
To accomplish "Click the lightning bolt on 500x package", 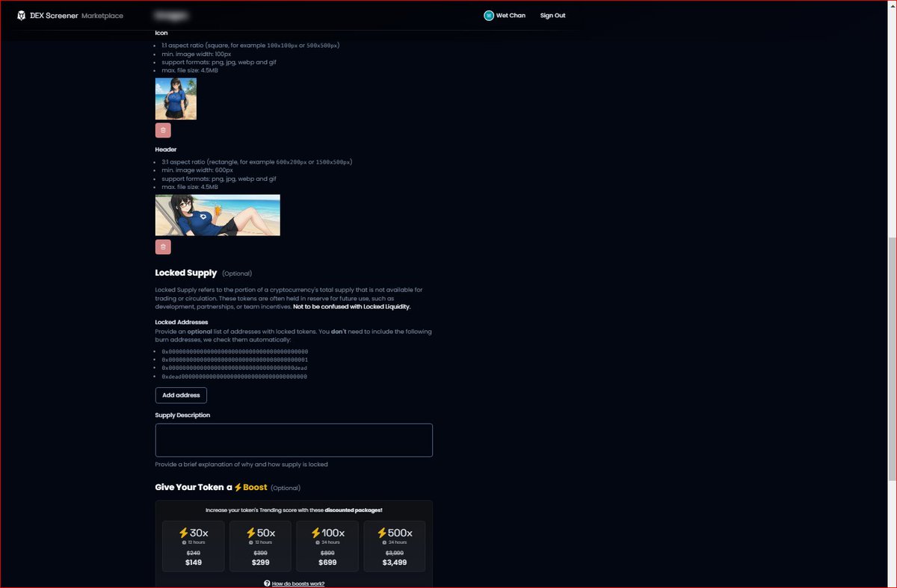I will (382, 533).
